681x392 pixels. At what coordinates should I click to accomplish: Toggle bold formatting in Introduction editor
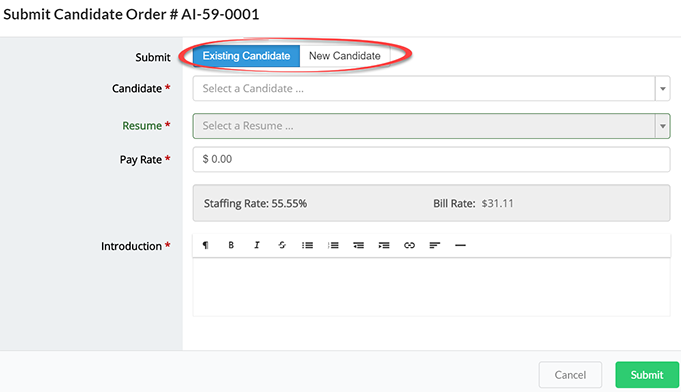tap(231, 245)
